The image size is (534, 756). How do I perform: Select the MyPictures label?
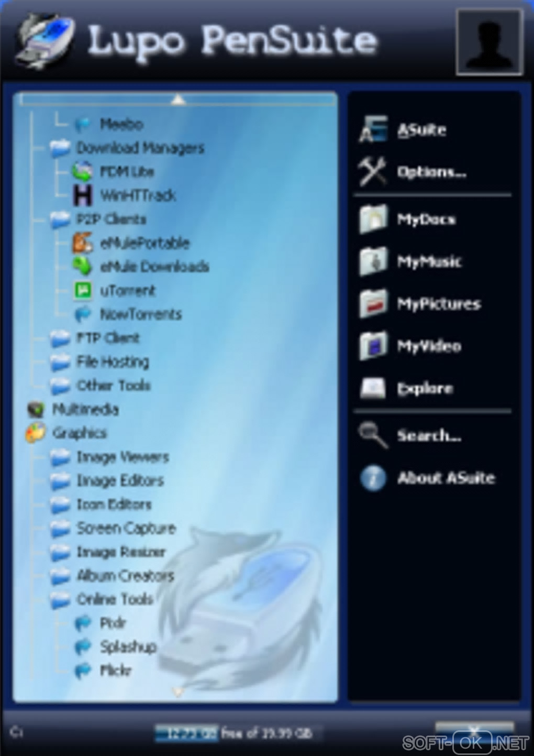(x=439, y=303)
